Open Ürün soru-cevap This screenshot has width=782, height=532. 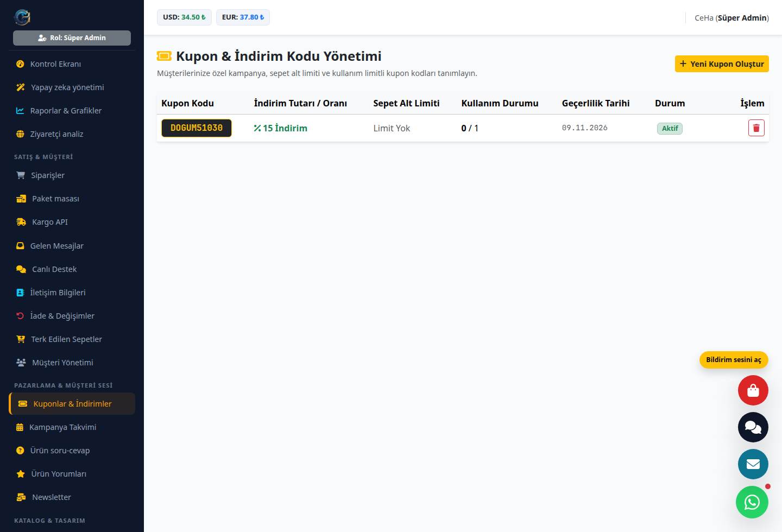click(x=72, y=451)
